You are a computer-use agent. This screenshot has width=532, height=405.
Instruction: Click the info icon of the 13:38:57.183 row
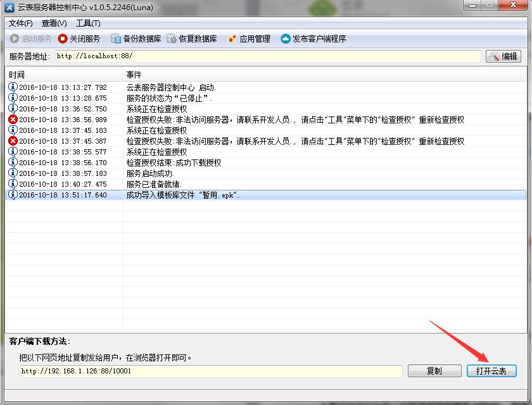(13, 173)
